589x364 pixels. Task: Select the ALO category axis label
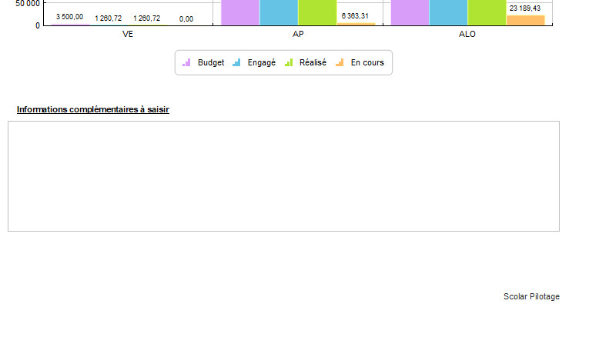(x=467, y=34)
